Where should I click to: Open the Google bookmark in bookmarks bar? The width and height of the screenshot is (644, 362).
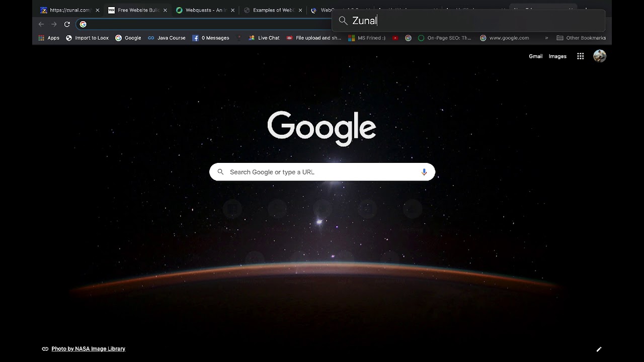click(x=128, y=38)
